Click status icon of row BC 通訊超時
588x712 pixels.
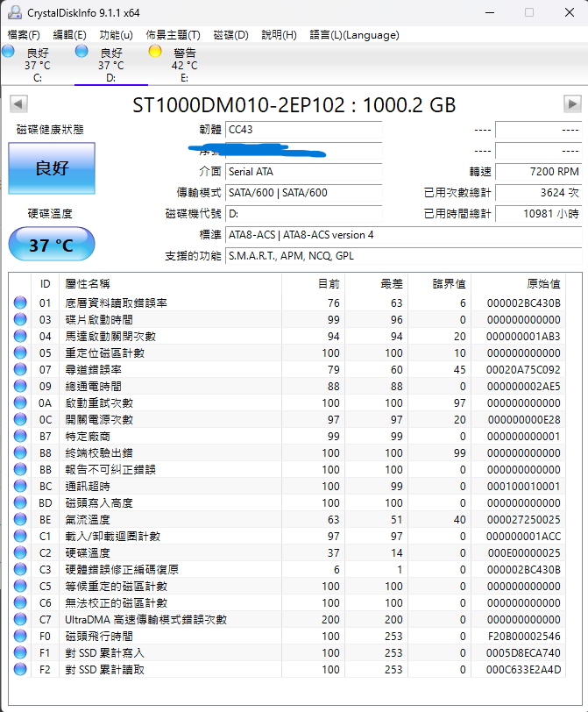[x=20, y=486]
